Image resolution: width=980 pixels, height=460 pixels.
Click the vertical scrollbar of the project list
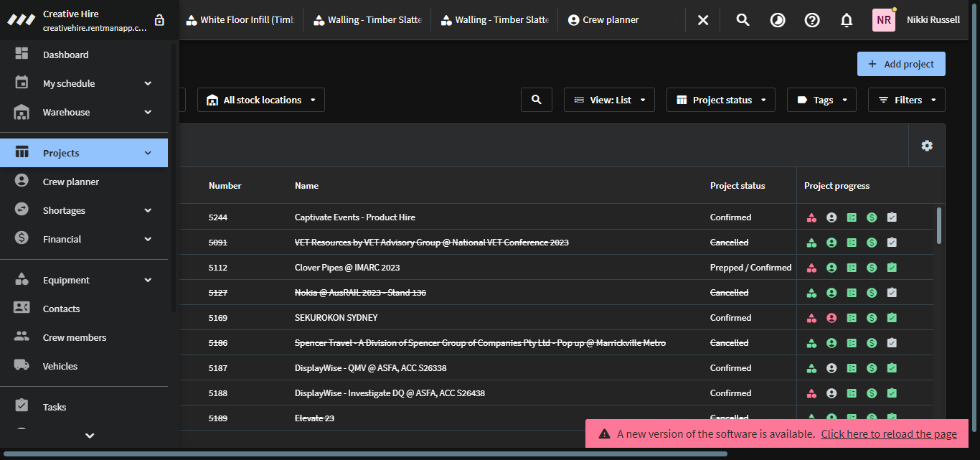point(939,225)
